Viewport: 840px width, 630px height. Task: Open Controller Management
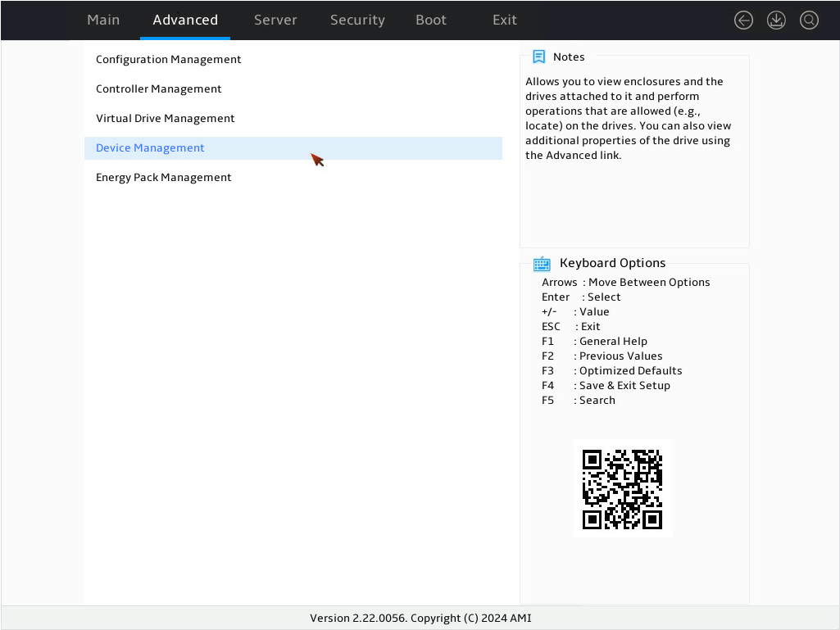tap(293, 89)
